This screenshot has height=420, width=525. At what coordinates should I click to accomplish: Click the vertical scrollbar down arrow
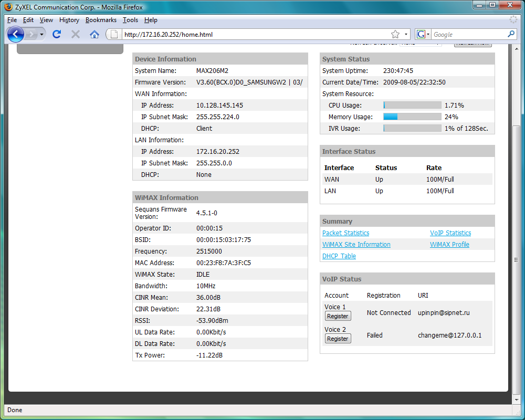tap(516, 400)
